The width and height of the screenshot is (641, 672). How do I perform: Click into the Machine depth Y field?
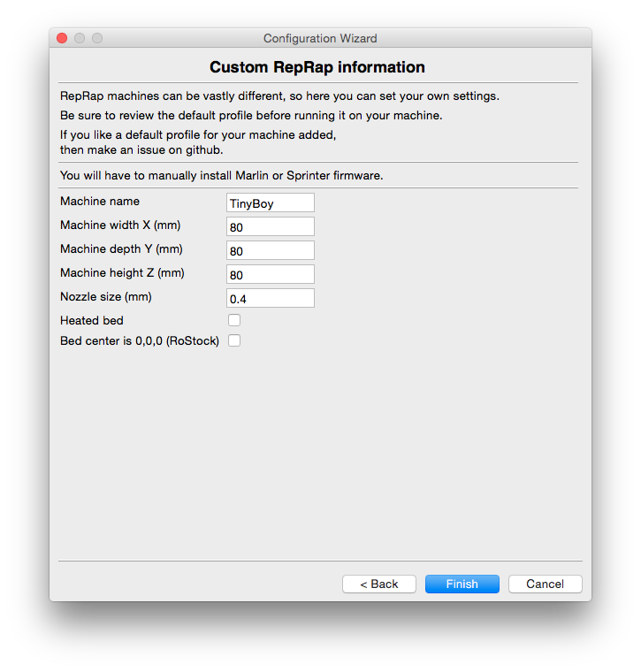(271, 250)
